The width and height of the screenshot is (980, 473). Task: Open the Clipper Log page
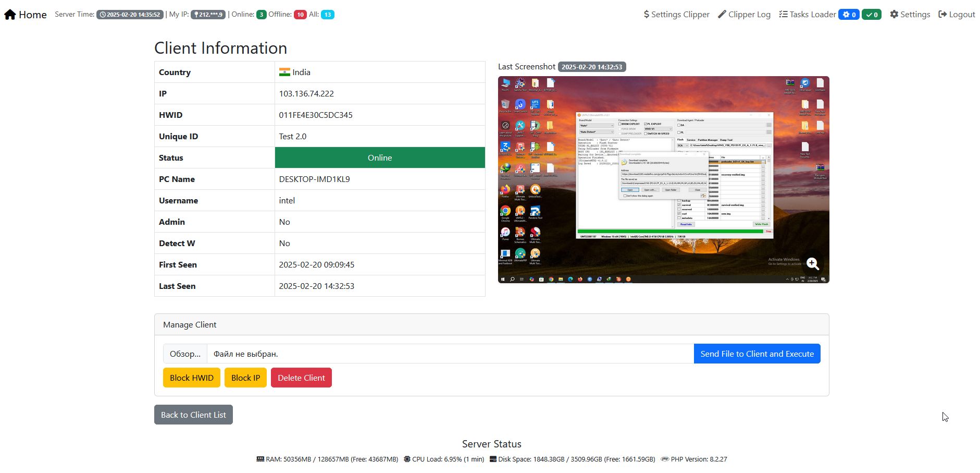coord(744,15)
